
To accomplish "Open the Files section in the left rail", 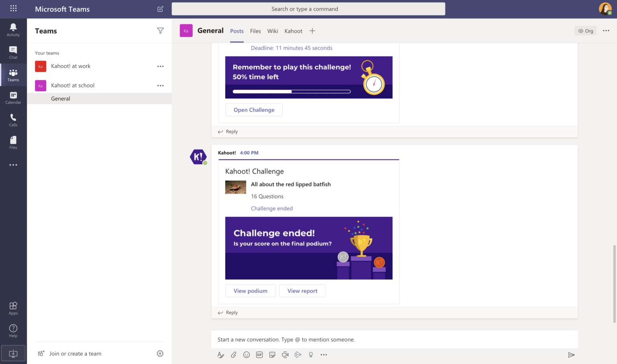I will click(x=13, y=142).
